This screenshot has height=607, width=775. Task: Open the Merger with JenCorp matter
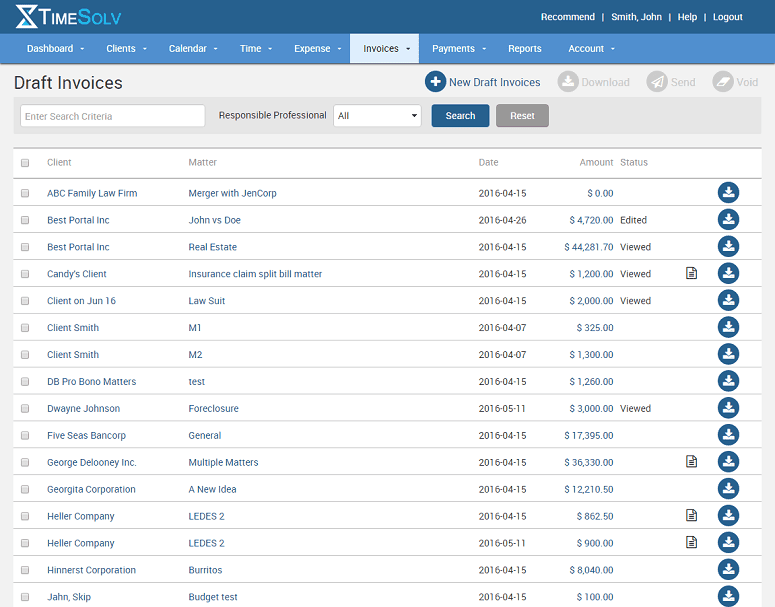[232, 193]
